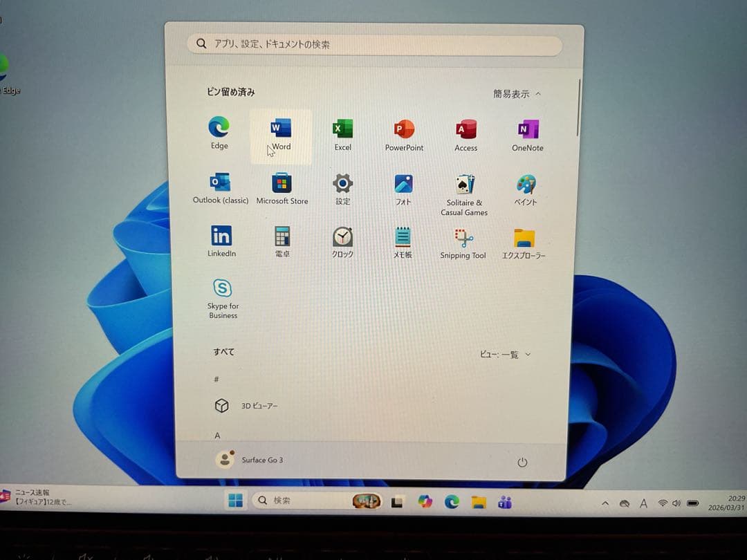Screen dimensions: 747x560
Task: Launch Solitaire & Casual Games
Action: 464,195
